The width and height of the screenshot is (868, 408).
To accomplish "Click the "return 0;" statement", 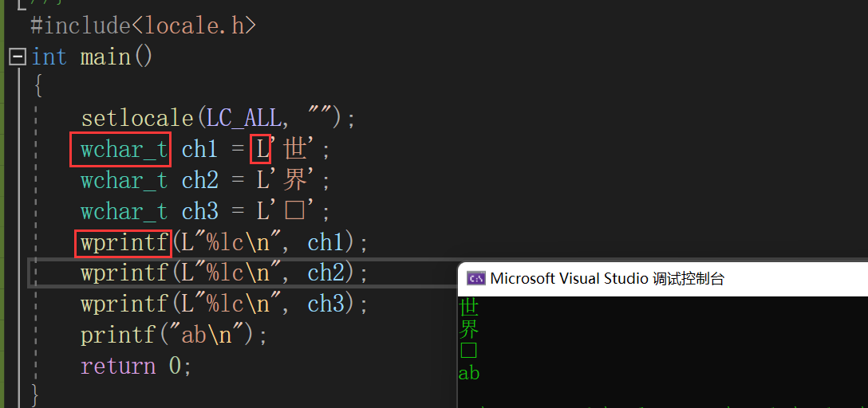I will click(x=136, y=367).
